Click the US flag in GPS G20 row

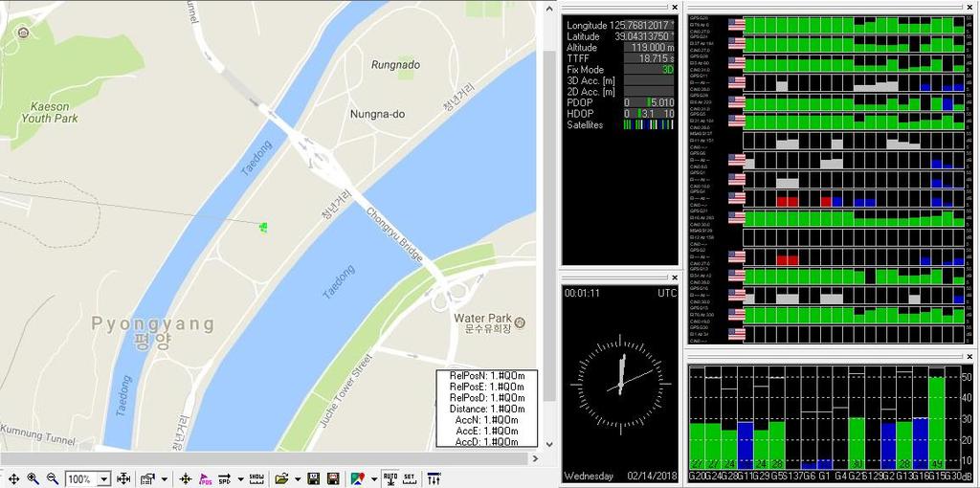(x=737, y=24)
